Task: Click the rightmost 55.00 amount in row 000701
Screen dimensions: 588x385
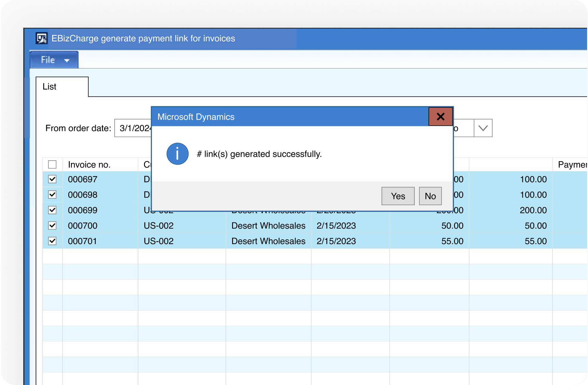Action: (536, 241)
